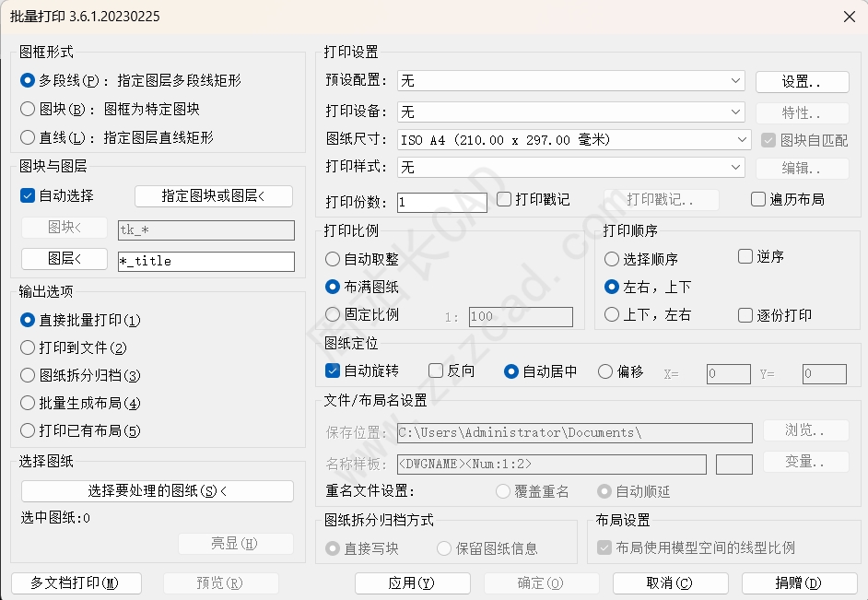Enable the 打印戳记 checkbox
This screenshot has width=868, height=600.
point(504,199)
